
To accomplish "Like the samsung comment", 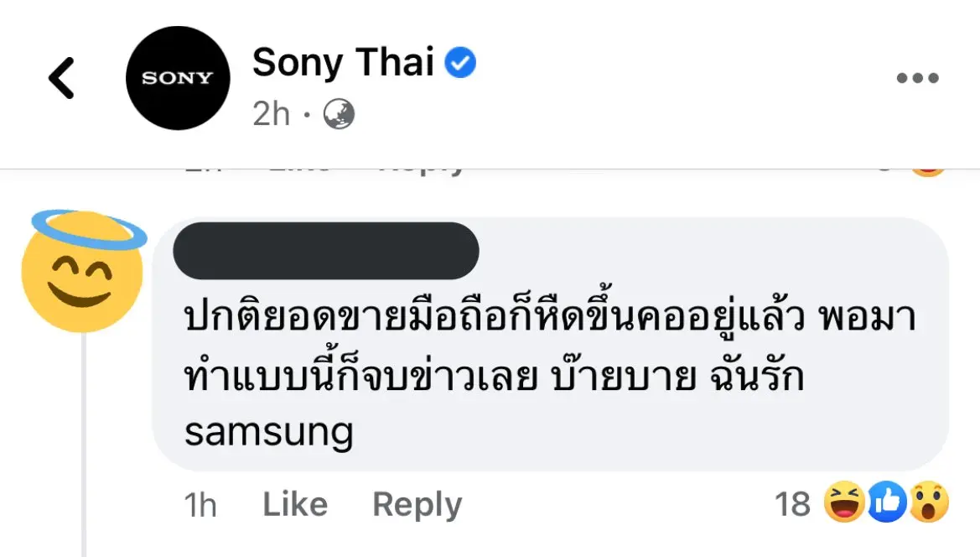I will pos(295,505).
